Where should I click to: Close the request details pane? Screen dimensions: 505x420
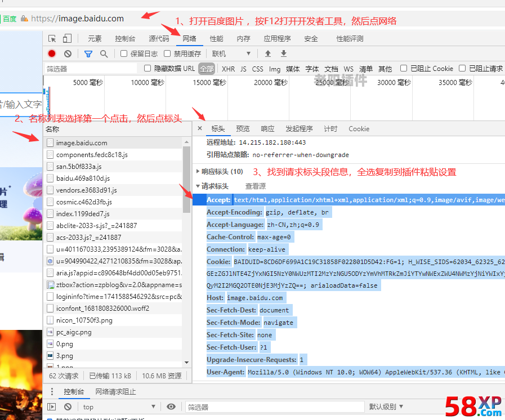pos(200,128)
